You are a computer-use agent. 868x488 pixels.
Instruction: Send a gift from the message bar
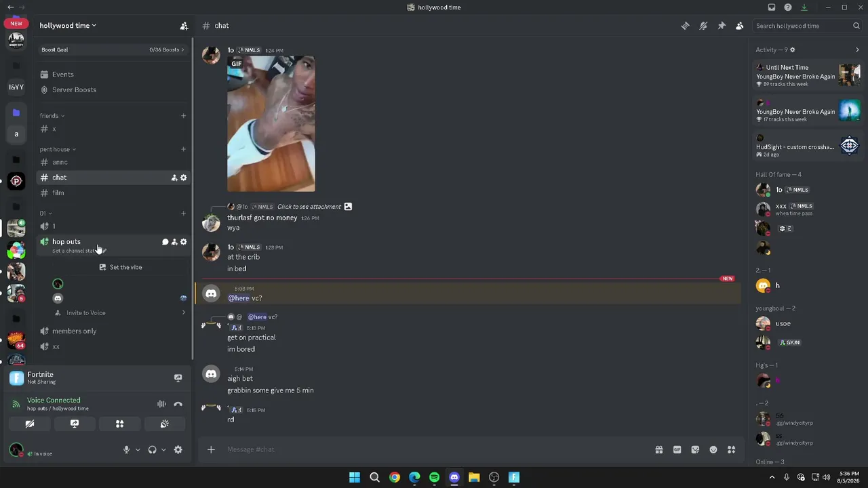658,449
